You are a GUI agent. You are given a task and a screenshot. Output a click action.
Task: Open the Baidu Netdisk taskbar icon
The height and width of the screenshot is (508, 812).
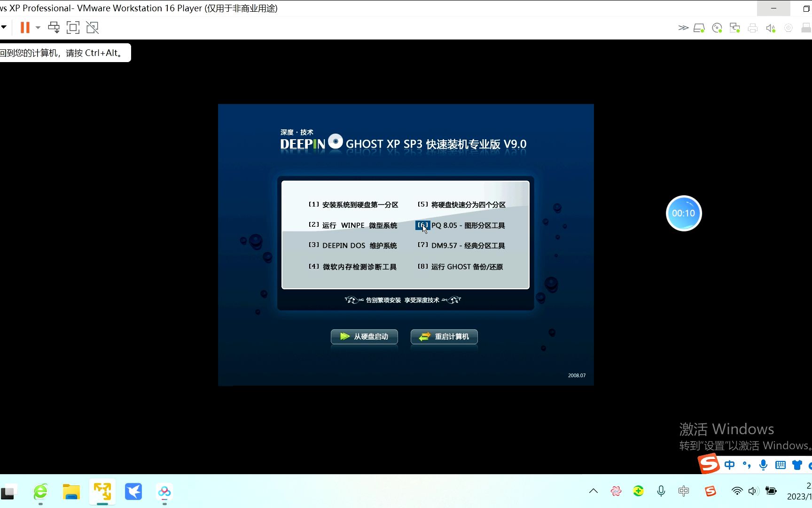click(x=164, y=492)
